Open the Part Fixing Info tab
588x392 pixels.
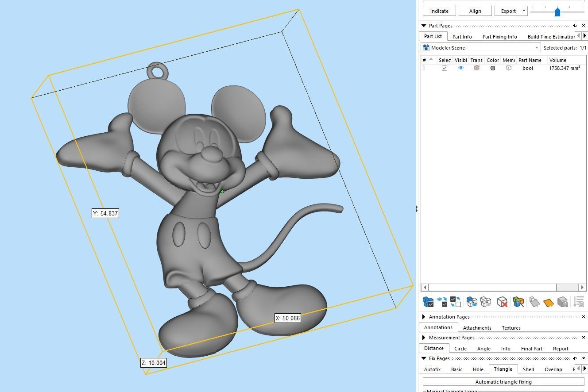coord(499,37)
